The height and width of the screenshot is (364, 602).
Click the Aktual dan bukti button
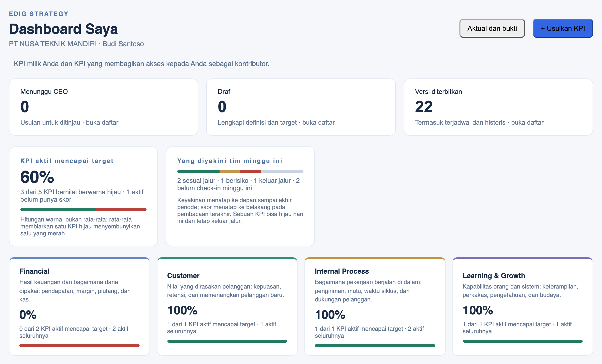tap(492, 28)
